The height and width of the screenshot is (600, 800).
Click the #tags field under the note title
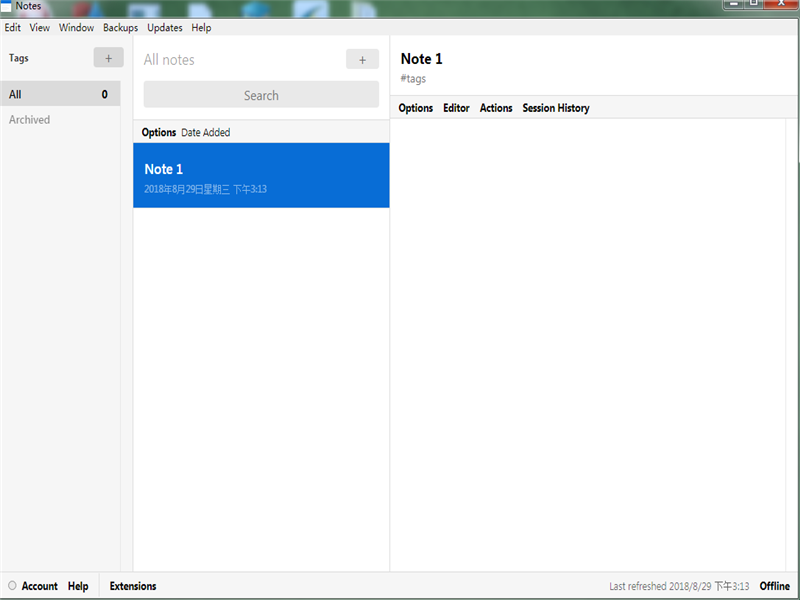click(x=414, y=79)
